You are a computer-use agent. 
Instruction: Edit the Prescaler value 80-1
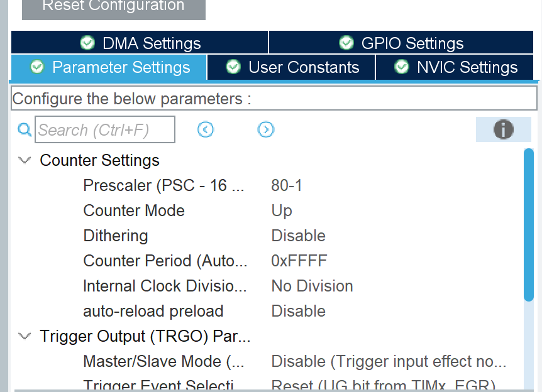coord(287,185)
